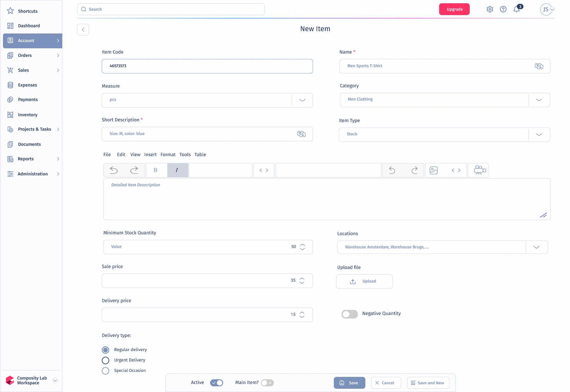
Task: Click the italic formatting icon
Action: (x=177, y=170)
